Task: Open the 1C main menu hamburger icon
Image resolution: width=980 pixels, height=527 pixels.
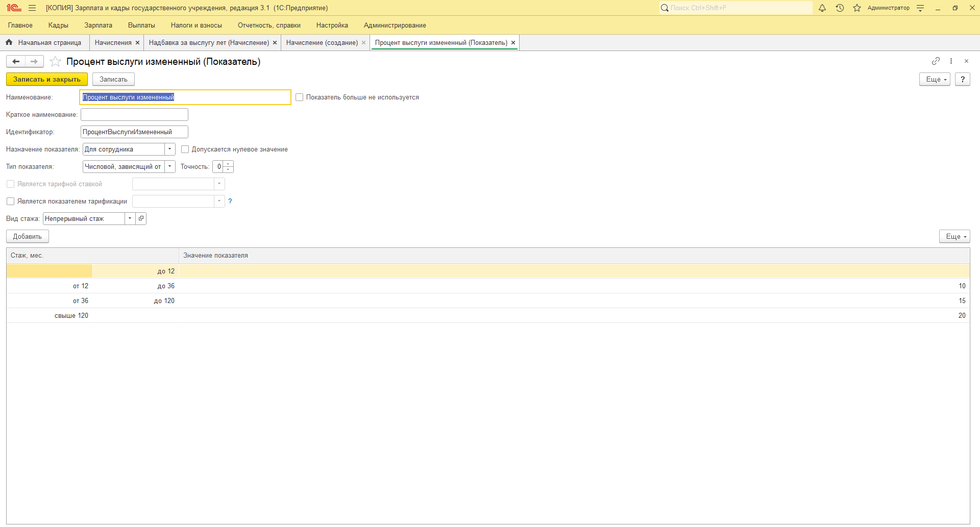Action: pyautogui.click(x=32, y=8)
